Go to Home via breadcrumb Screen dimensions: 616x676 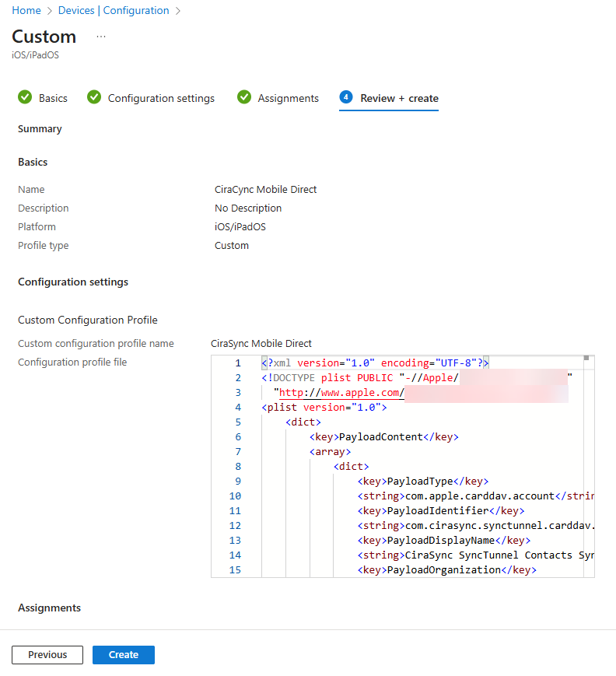(26, 11)
